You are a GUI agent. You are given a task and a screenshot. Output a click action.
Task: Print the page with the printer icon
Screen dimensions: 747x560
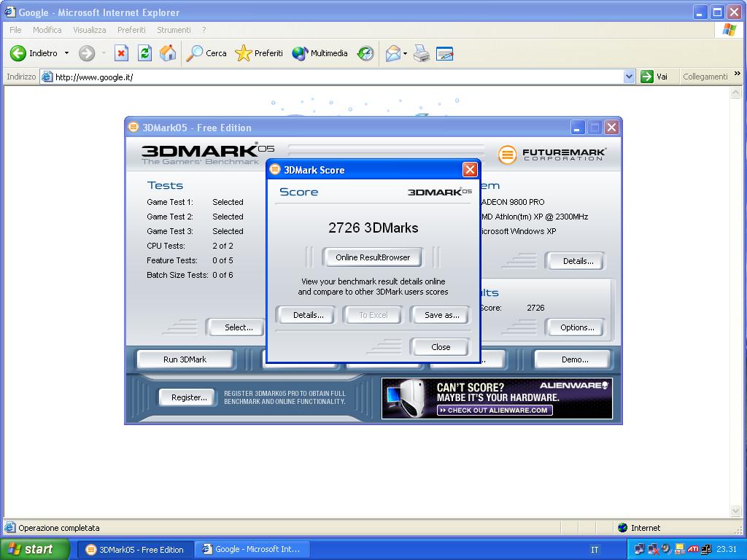tap(422, 53)
